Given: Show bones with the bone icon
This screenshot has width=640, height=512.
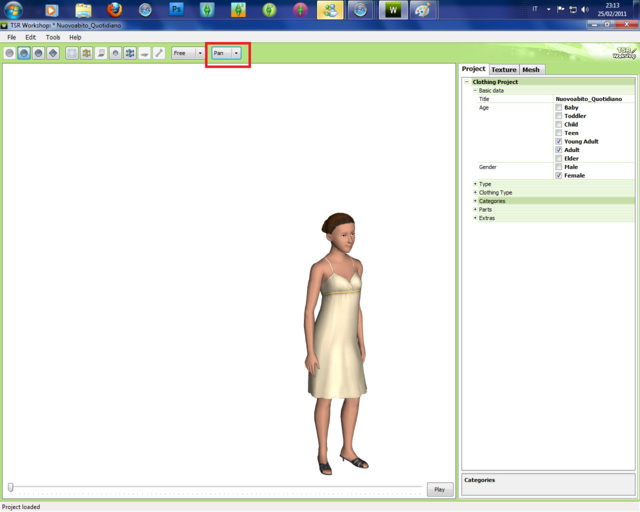Looking at the screenshot, I should 159,53.
